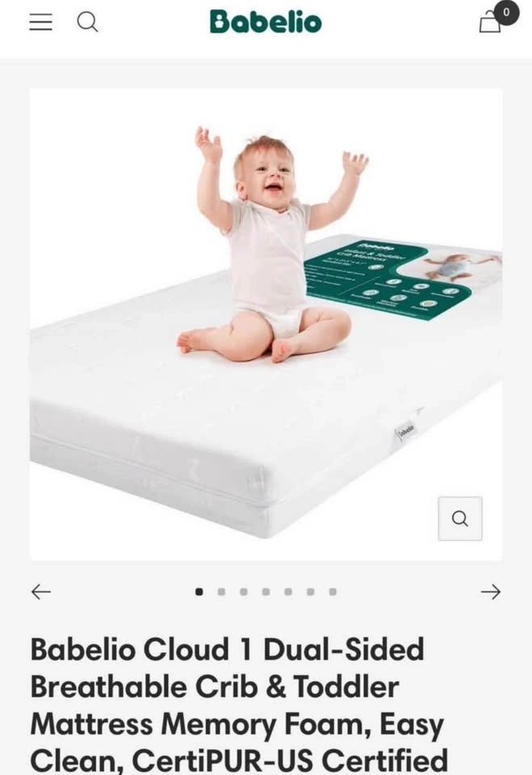Viewport: 532px width, 775px height.
Task: Select the second carousel dot
Action: tap(221, 592)
